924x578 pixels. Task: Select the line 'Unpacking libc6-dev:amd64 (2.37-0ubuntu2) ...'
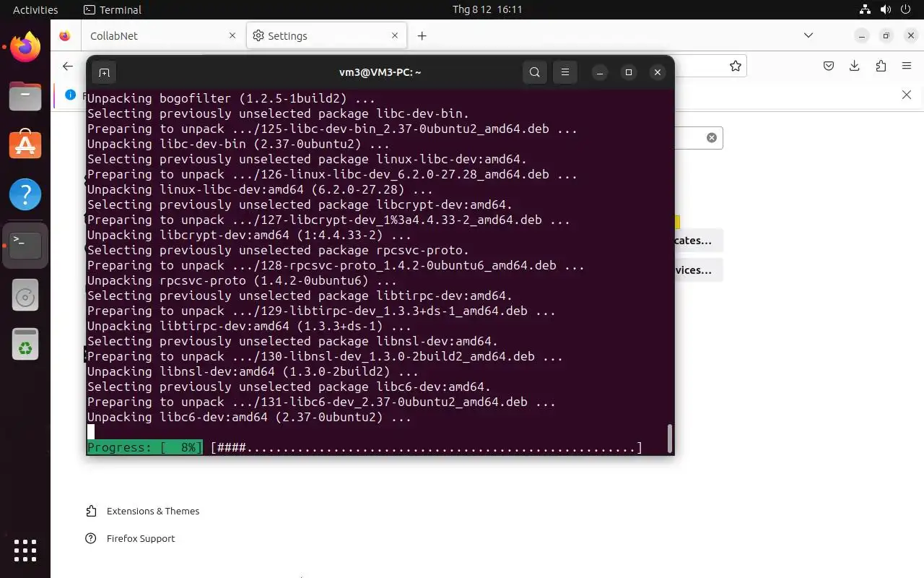[x=249, y=417]
